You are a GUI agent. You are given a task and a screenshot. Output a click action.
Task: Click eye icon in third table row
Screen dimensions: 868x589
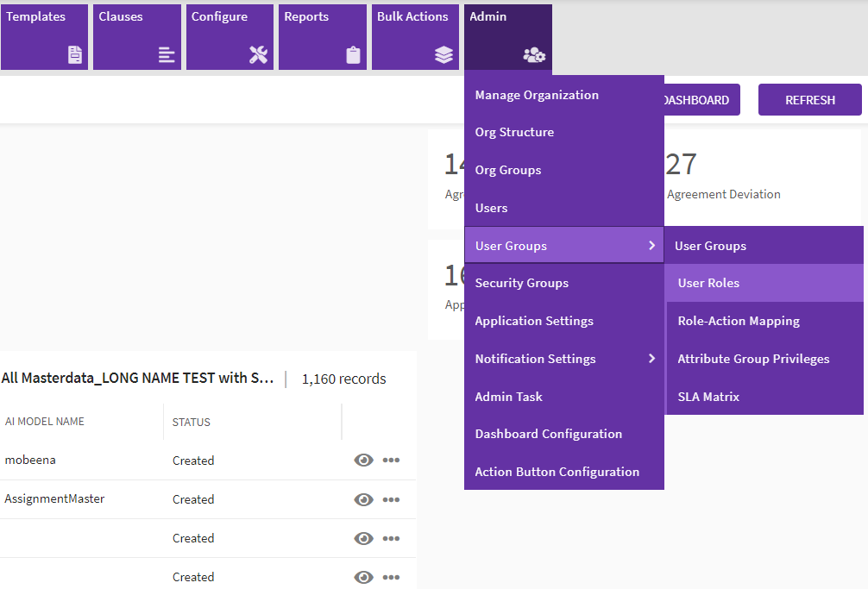[x=363, y=538]
